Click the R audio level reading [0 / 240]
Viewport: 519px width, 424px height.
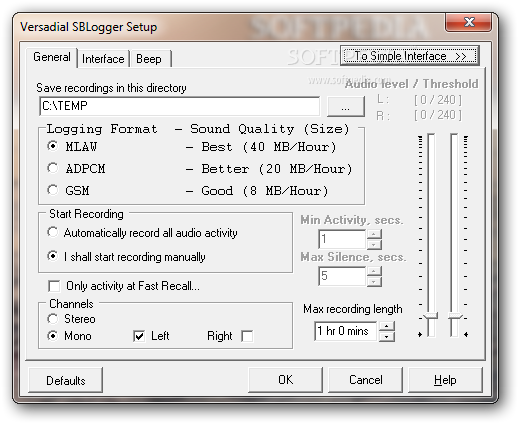coord(438,115)
